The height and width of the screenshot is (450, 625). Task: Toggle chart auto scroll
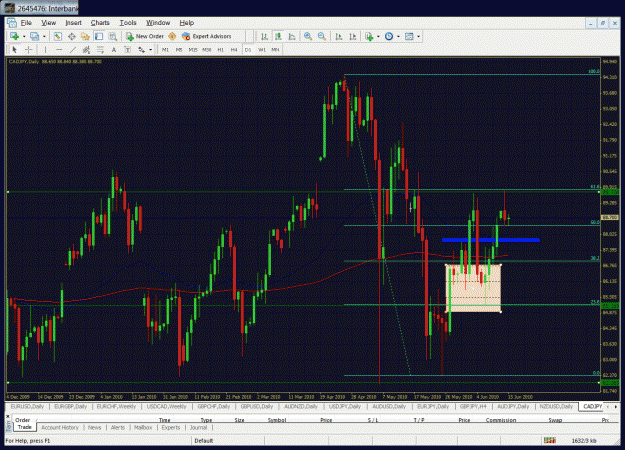coord(339,36)
